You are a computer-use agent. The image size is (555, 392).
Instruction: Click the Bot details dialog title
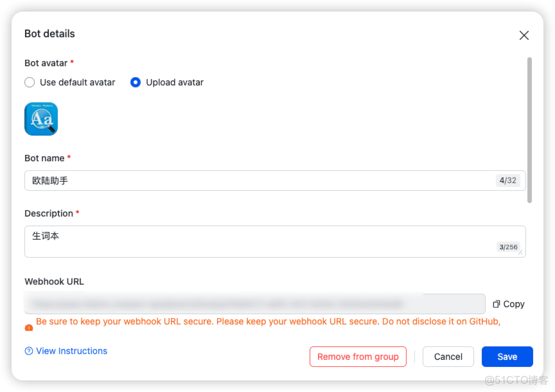(49, 33)
